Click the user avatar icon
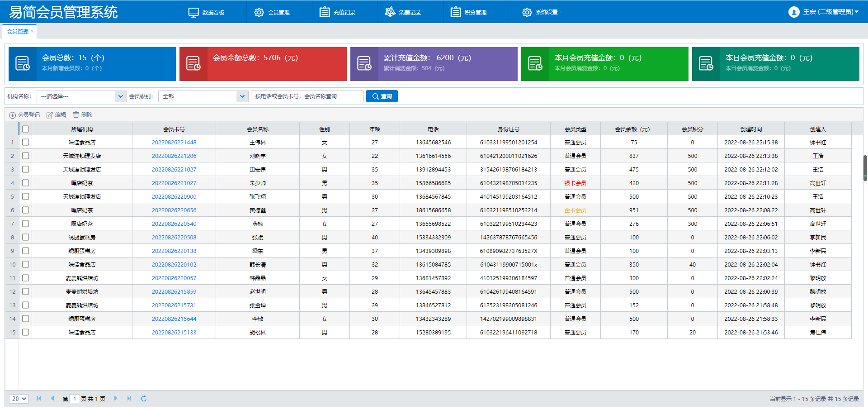 [x=793, y=12]
